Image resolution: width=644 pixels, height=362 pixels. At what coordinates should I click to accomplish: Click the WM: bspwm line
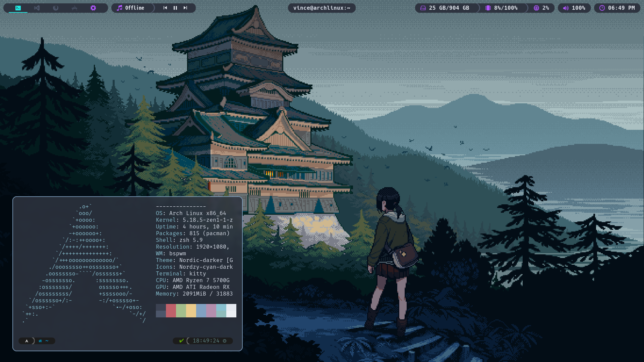171,254
